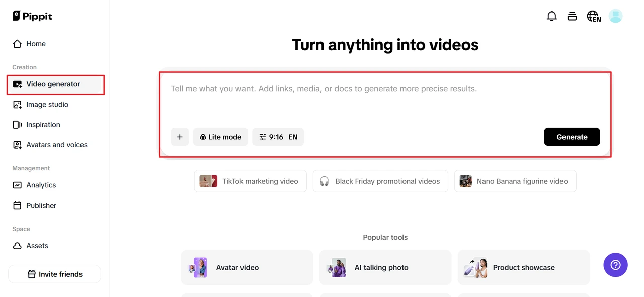The image size is (644, 297).
Task: Open the 9:16 EN settings dropdown
Action: [278, 137]
